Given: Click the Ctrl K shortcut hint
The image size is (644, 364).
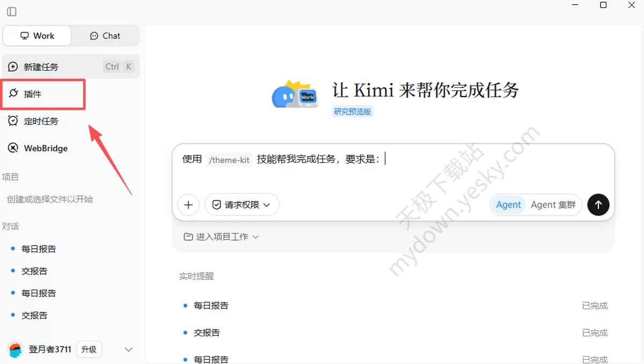Looking at the screenshot, I should [118, 66].
